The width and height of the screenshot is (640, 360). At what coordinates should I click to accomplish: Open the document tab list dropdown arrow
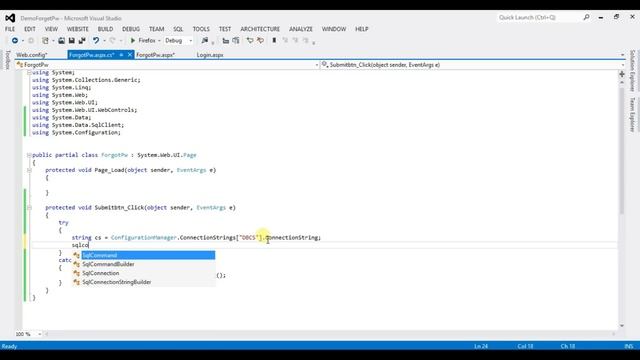point(622,55)
